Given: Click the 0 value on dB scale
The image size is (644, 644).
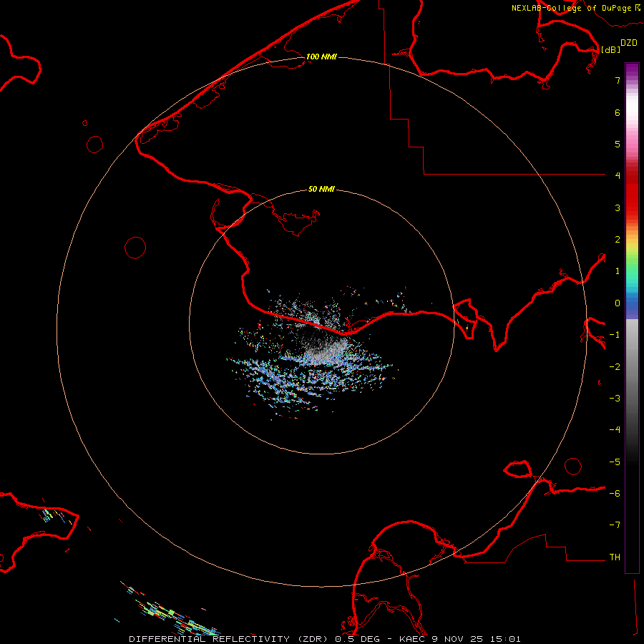Looking at the screenshot, I should click(618, 303).
